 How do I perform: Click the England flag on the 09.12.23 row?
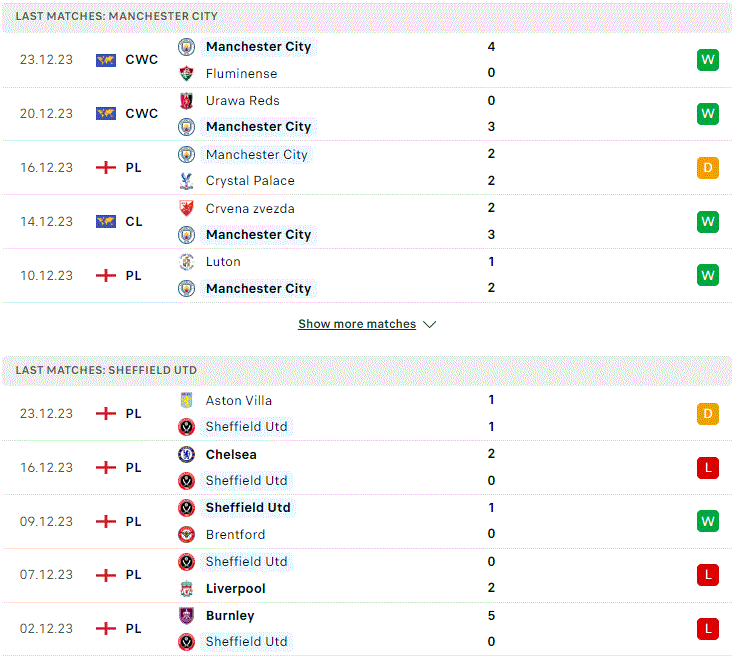click(x=106, y=522)
